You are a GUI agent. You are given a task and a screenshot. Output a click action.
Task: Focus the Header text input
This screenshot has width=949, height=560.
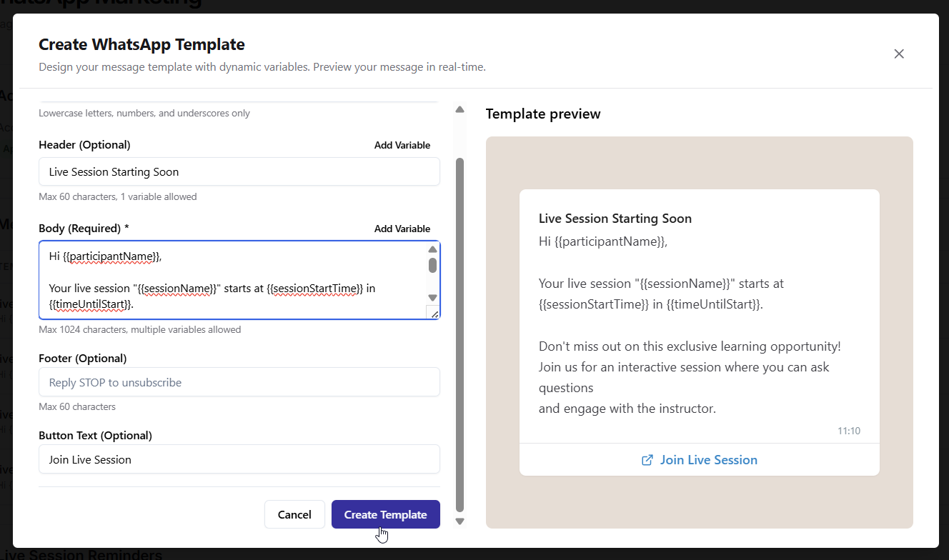pyautogui.click(x=239, y=171)
